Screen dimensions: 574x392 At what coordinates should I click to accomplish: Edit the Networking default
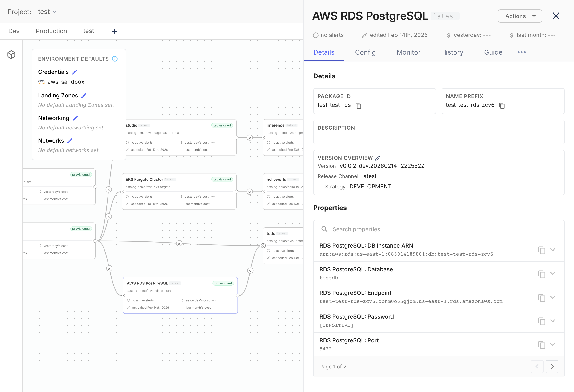(75, 118)
